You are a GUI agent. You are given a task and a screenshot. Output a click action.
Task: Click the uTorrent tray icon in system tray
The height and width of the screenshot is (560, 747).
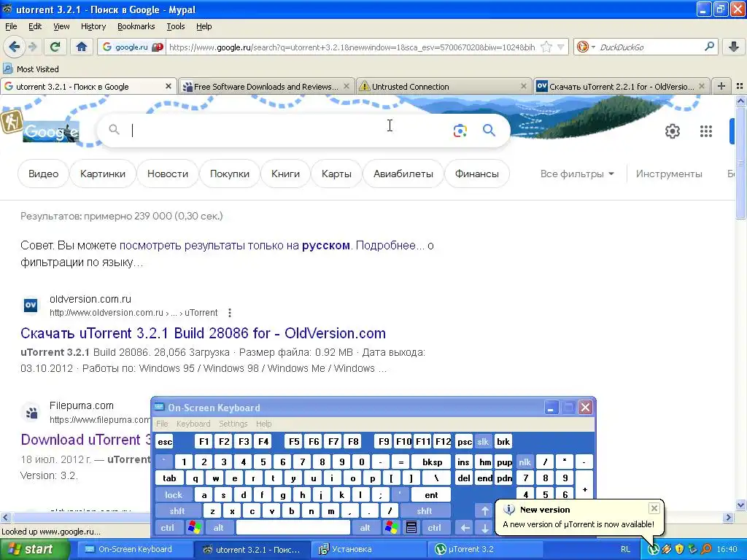(x=653, y=549)
